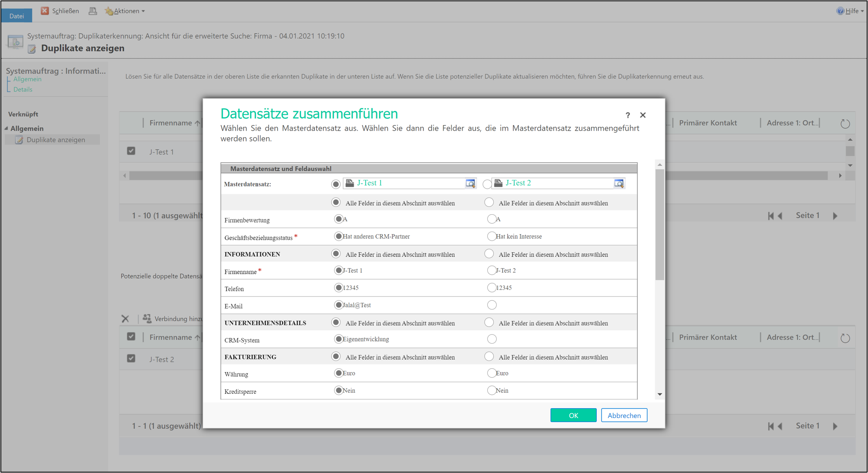Select J-Test 2 as Masterdatensatz radio

coord(487,184)
